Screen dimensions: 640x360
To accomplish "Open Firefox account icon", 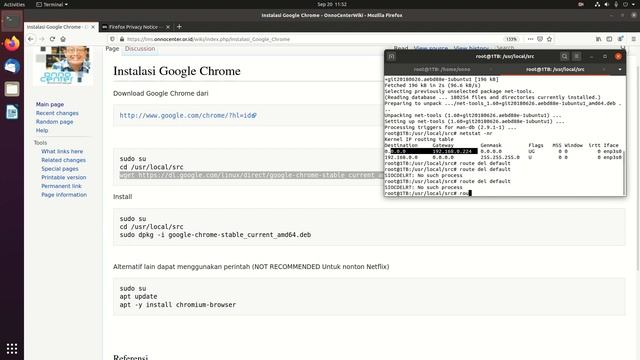I will click(620, 39).
